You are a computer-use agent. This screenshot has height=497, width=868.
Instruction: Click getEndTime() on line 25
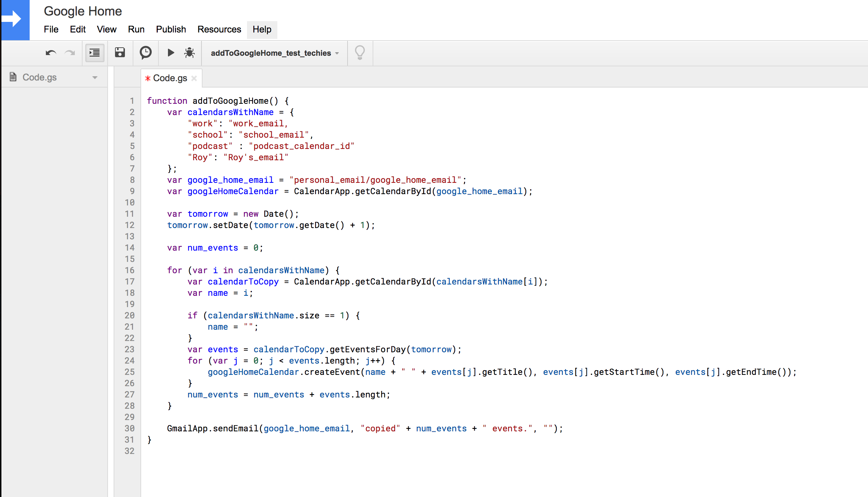pos(756,372)
